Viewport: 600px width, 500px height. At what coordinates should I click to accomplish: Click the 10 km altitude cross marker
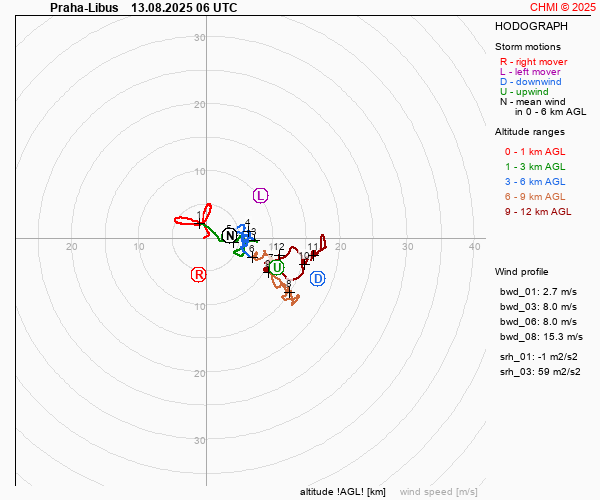[304, 263]
